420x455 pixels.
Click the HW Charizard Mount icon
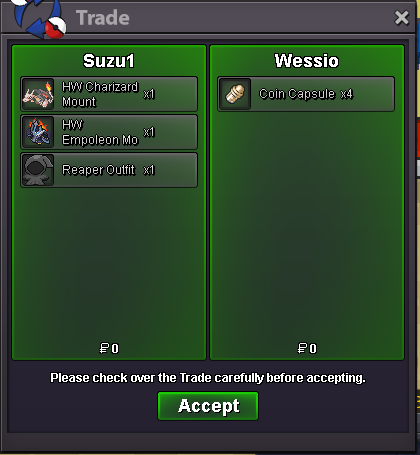pos(38,94)
